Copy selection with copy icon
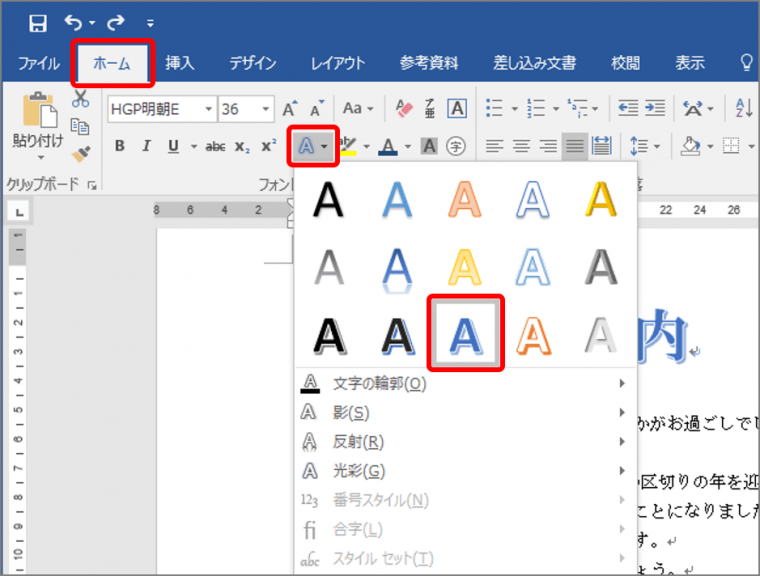The width and height of the screenshot is (760, 576). pyautogui.click(x=80, y=126)
